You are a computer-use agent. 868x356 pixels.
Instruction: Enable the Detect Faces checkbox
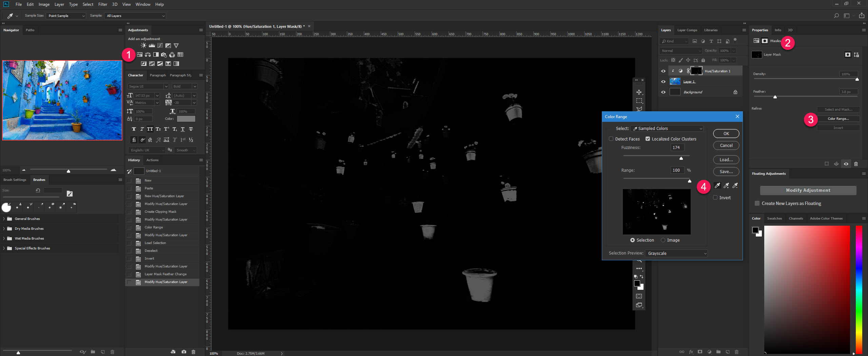pos(611,139)
